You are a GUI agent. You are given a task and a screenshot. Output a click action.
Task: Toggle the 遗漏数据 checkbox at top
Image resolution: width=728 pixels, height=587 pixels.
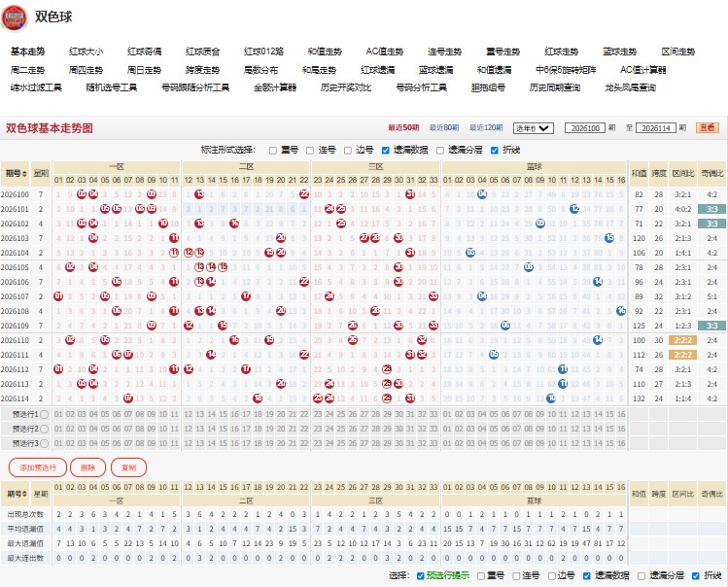(x=385, y=150)
